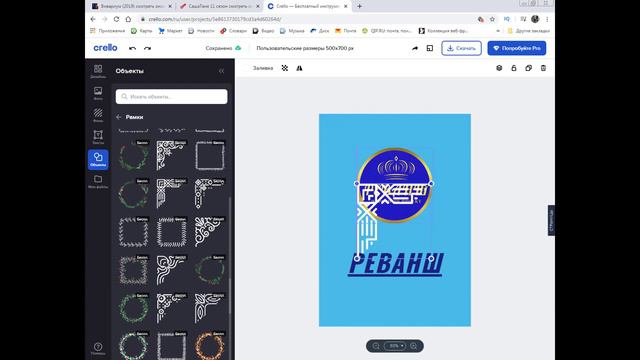Add second-row beaded corner frame
Screen dimensions: 640x360
click(210, 193)
